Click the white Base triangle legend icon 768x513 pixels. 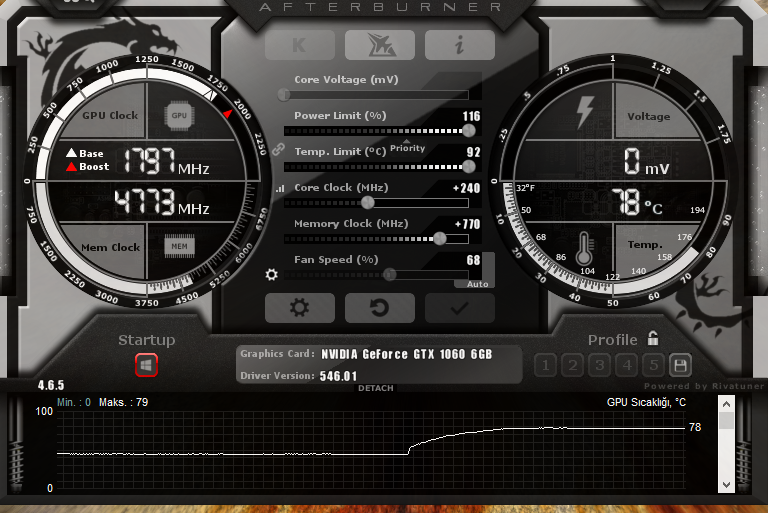tap(72, 152)
